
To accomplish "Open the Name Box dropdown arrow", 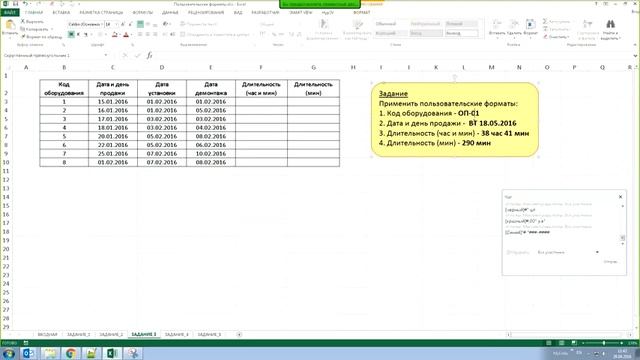I will point(106,55).
